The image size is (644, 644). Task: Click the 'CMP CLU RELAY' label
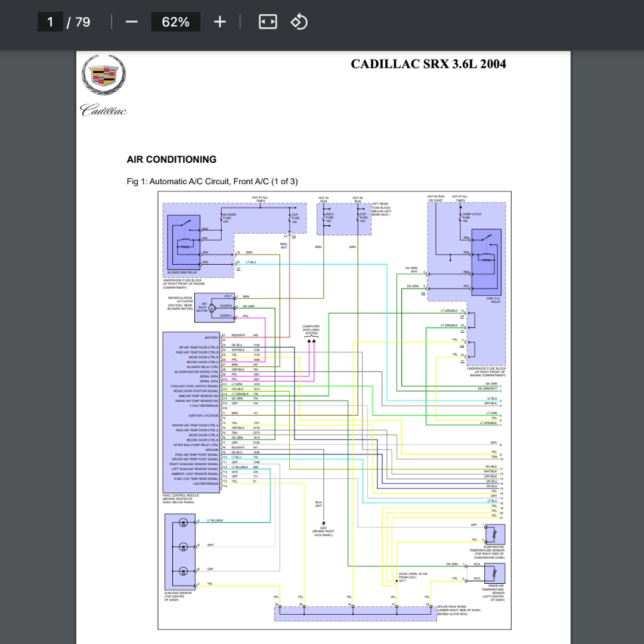point(493,300)
